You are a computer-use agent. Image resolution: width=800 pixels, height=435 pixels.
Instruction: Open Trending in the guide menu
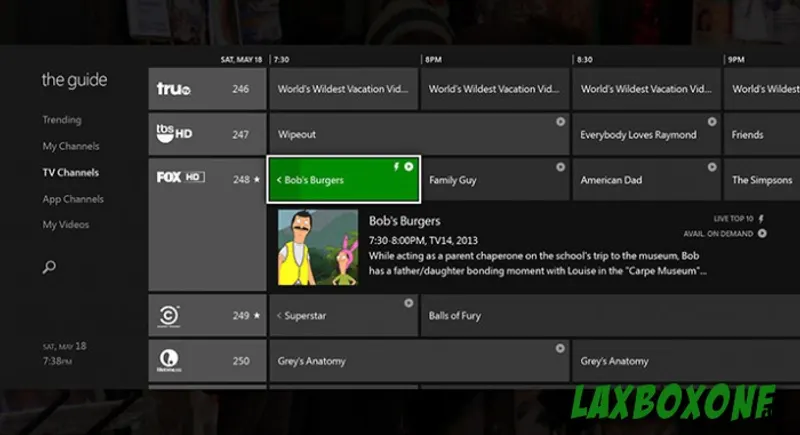62,120
